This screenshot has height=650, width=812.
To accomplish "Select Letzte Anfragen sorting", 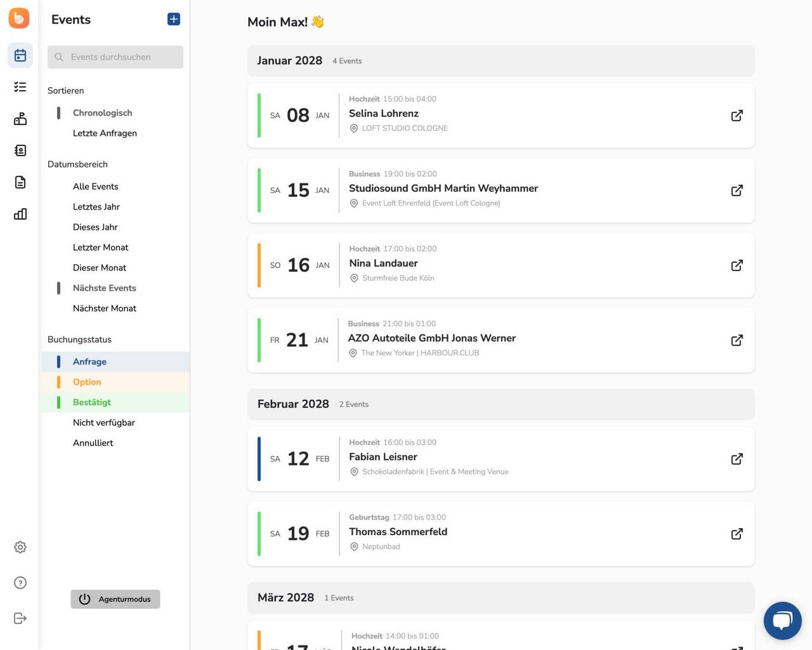I will point(105,133).
